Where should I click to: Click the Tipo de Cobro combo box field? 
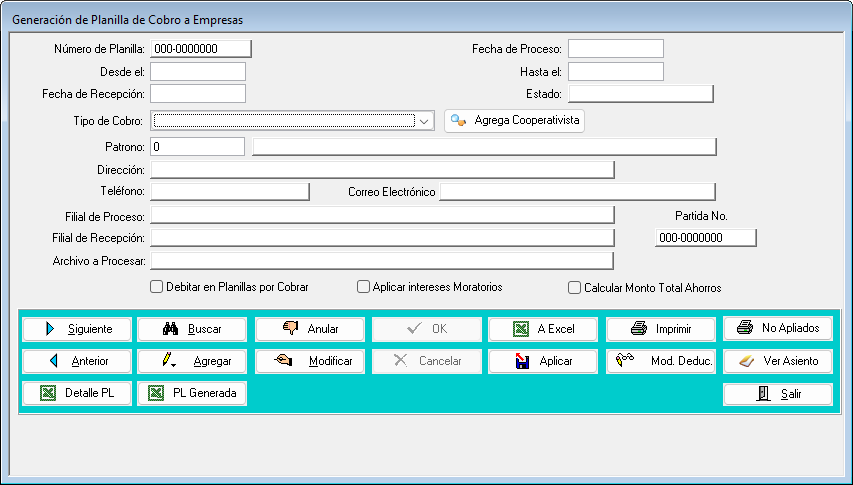283,121
